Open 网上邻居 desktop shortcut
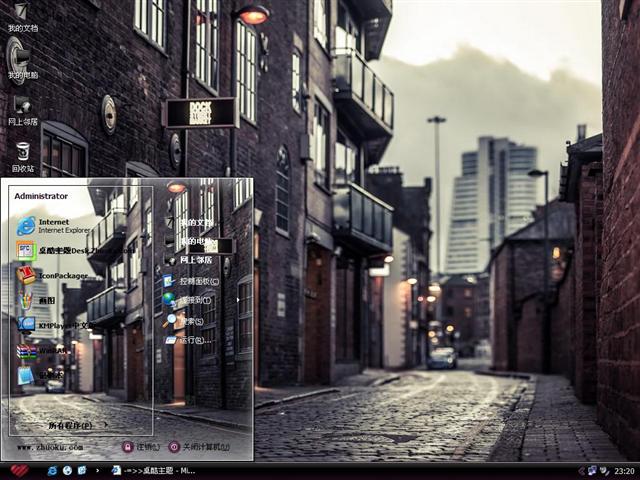Screen dimensions: 640x480 click(22, 110)
